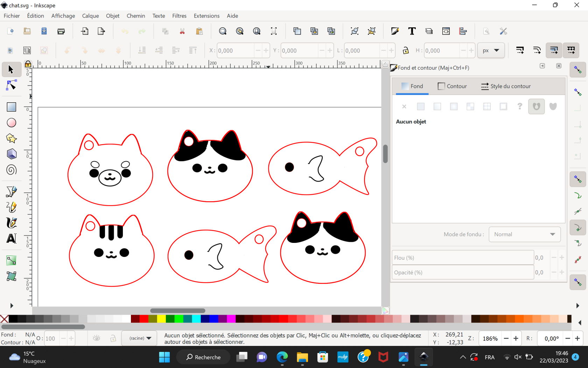Minimize the Fond et contour dock panel
The image size is (588, 368).
(542, 66)
